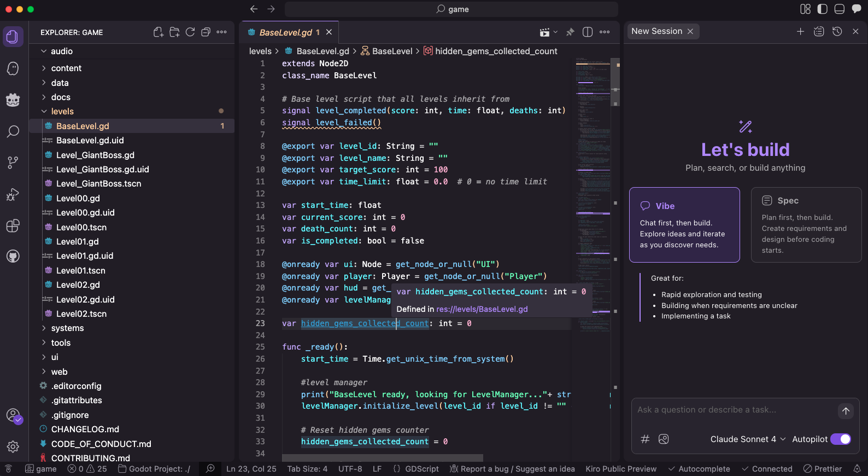This screenshot has width=868, height=476.
Task: Open chat session history
Action: (x=837, y=32)
